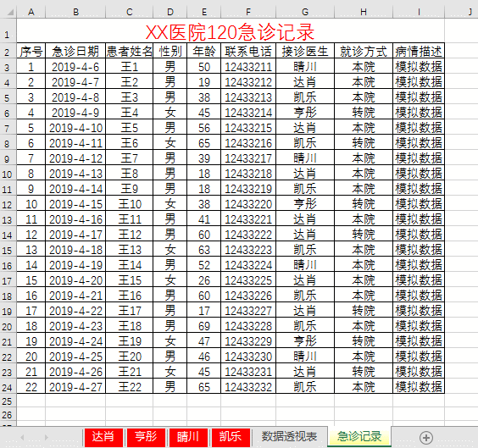Click the 性别 header cell

point(170,51)
